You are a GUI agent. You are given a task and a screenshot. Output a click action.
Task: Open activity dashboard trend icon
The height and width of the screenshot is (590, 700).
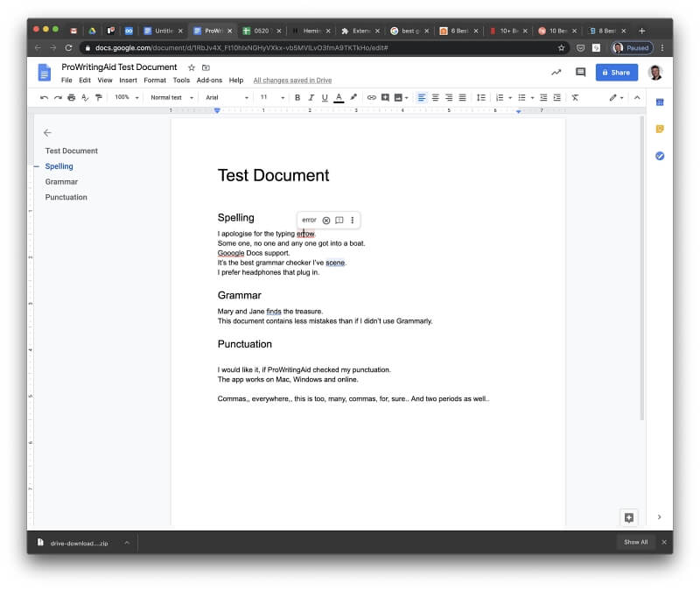tap(556, 73)
